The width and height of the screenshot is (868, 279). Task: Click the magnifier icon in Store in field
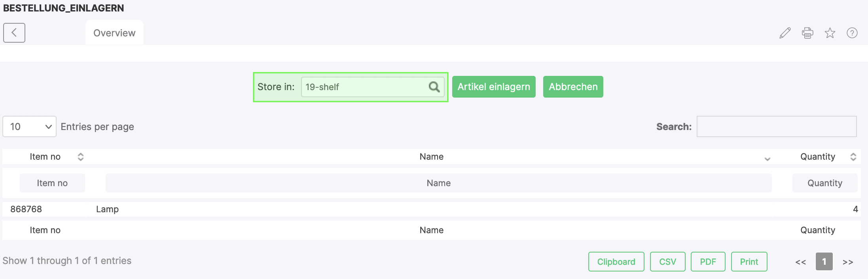pyautogui.click(x=434, y=87)
